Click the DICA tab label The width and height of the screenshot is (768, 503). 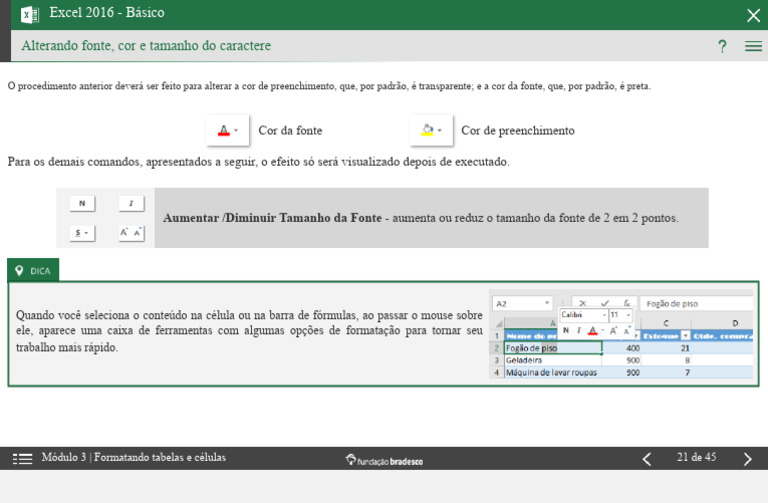coord(33,270)
